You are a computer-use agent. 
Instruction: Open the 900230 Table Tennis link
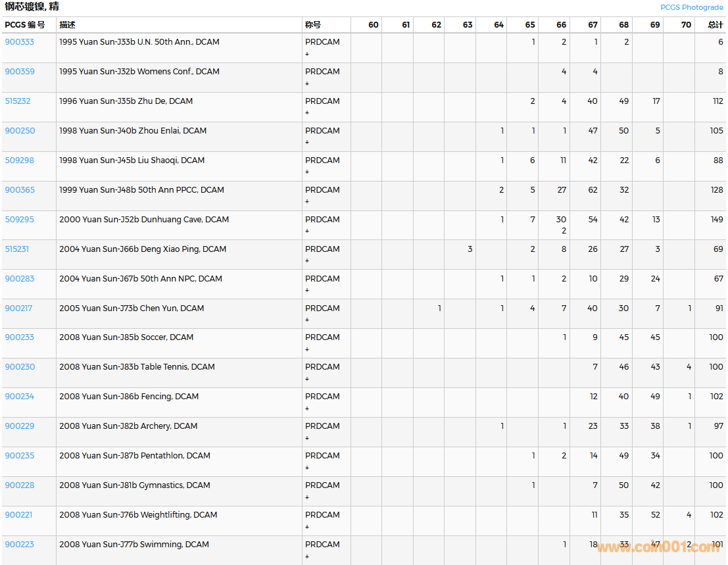click(x=20, y=367)
